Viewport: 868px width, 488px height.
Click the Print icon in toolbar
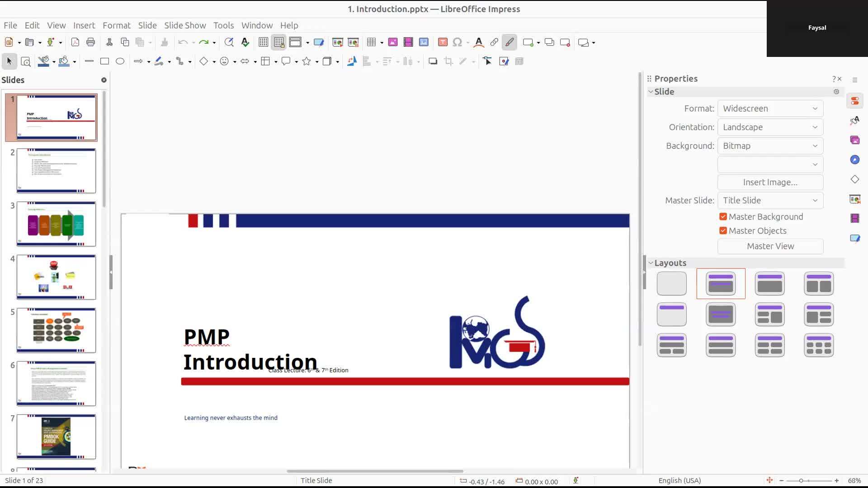[90, 42]
